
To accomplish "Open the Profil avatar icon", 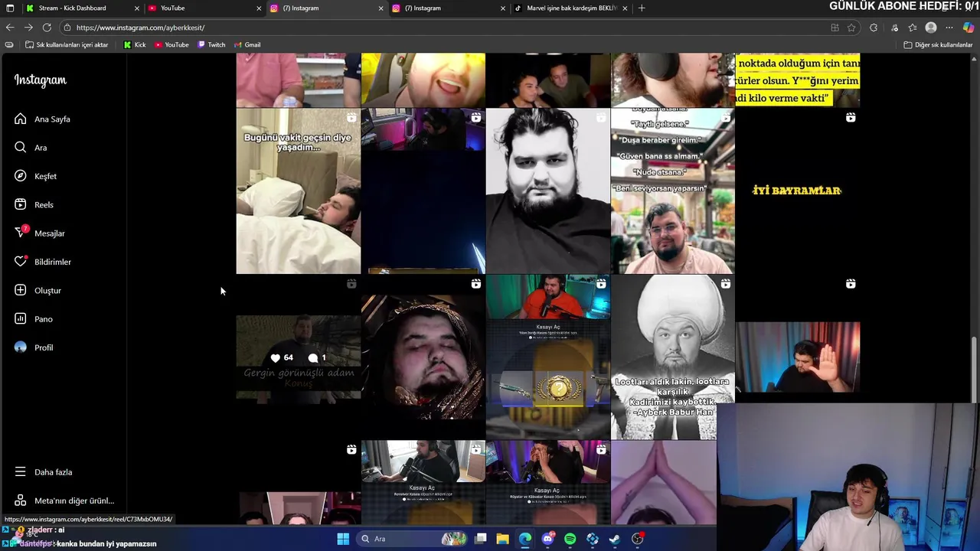I will (x=20, y=347).
